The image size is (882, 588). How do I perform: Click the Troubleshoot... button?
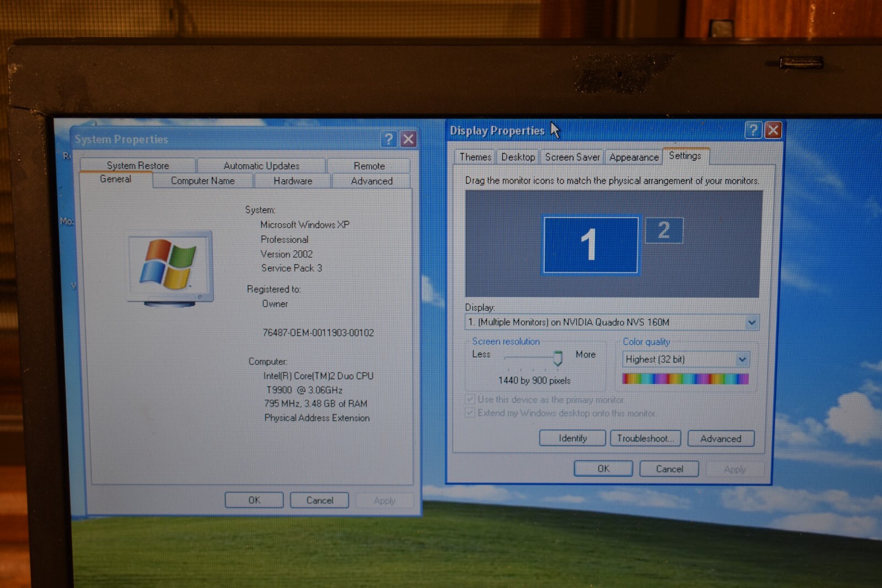coord(645,438)
